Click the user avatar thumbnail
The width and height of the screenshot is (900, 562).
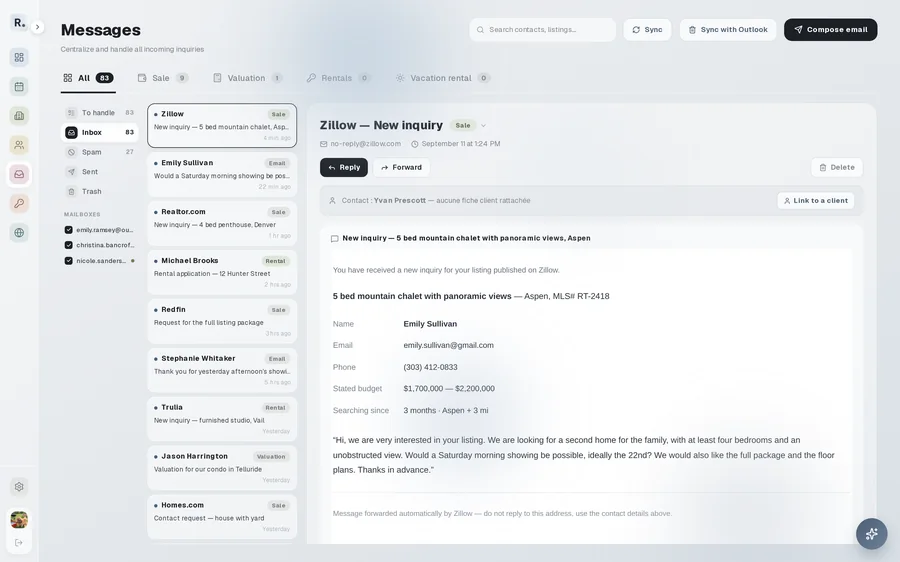pos(19,520)
